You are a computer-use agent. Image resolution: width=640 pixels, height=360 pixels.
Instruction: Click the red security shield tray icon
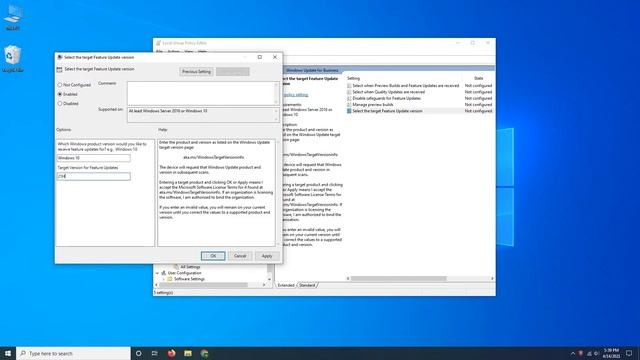(581, 353)
